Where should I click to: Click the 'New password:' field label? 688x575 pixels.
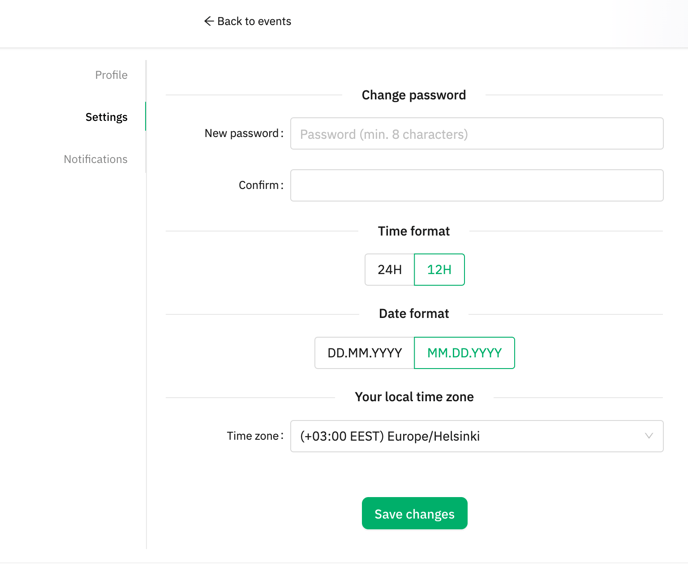tap(244, 133)
